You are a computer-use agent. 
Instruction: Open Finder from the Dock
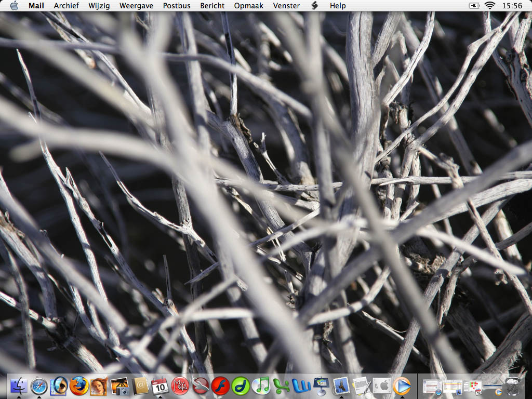[19, 386]
